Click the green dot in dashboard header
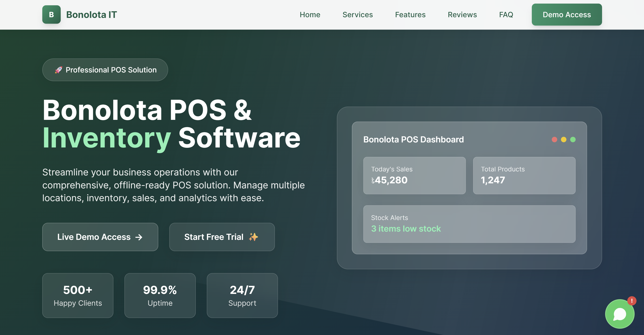Image resolution: width=644 pixels, height=335 pixels. (x=573, y=139)
